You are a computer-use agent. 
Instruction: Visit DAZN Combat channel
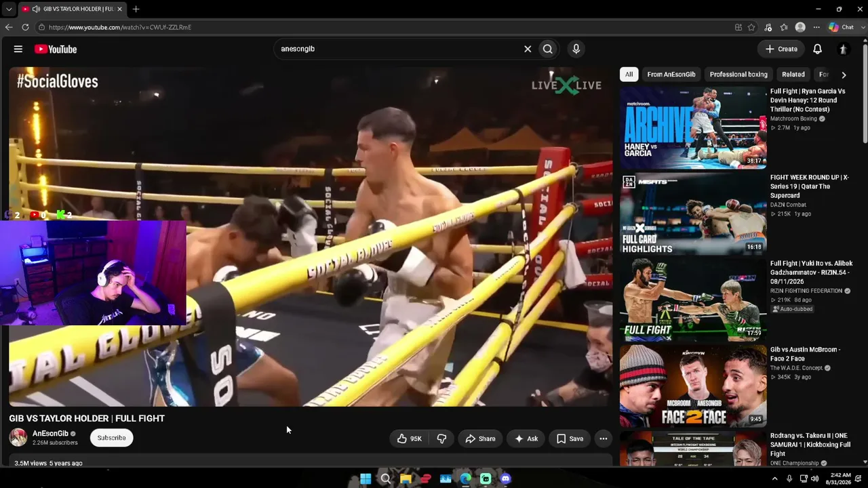click(788, 205)
